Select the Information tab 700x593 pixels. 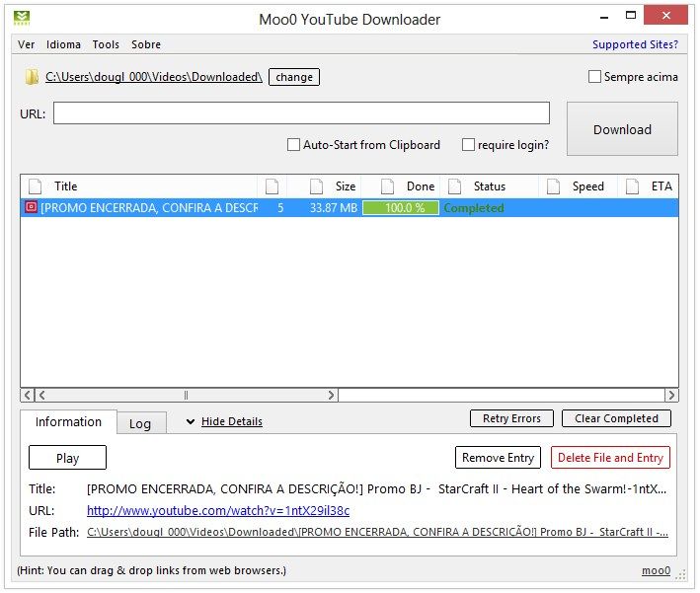tap(68, 421)
